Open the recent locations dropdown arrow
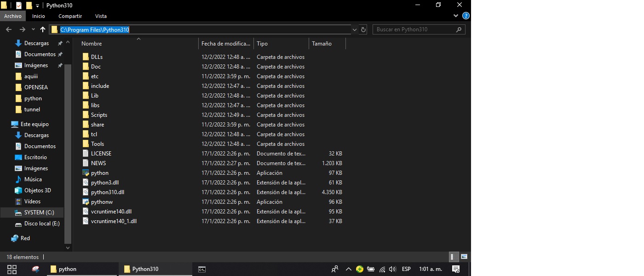This screenshot has height=276, width=644. click(33, 30)
